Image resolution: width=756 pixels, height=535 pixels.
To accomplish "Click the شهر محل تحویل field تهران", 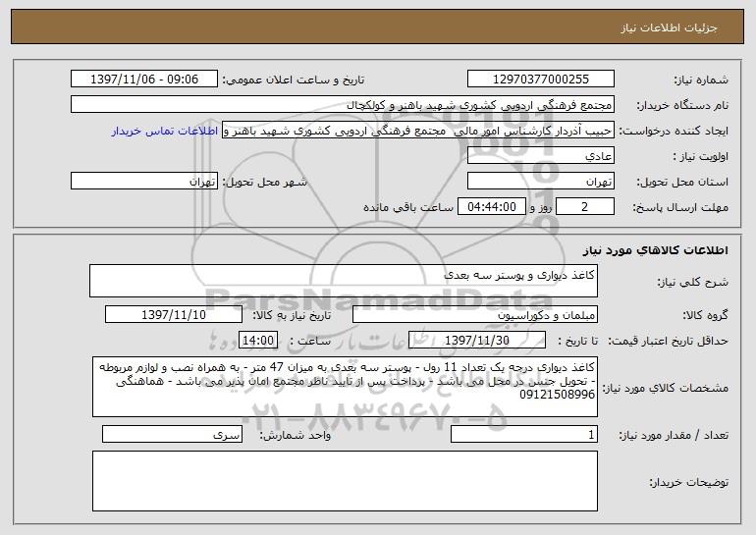I will pos(144,182).
